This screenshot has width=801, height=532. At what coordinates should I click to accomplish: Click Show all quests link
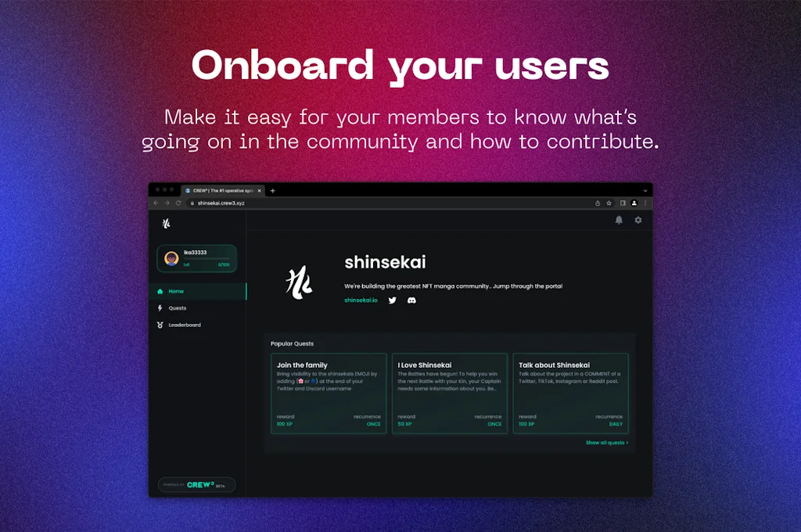point(607,443)
